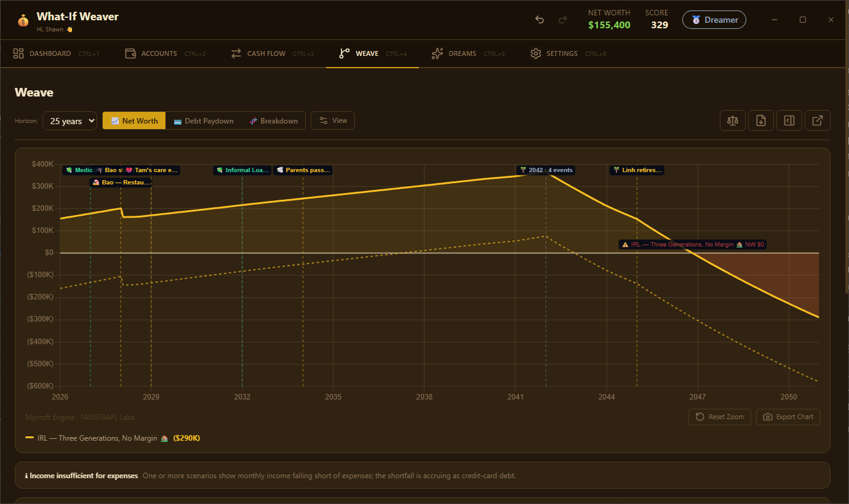Click the Informal Loa... event marker
Image resolution: width=849 pixels, height=504 pixels.
242,170
